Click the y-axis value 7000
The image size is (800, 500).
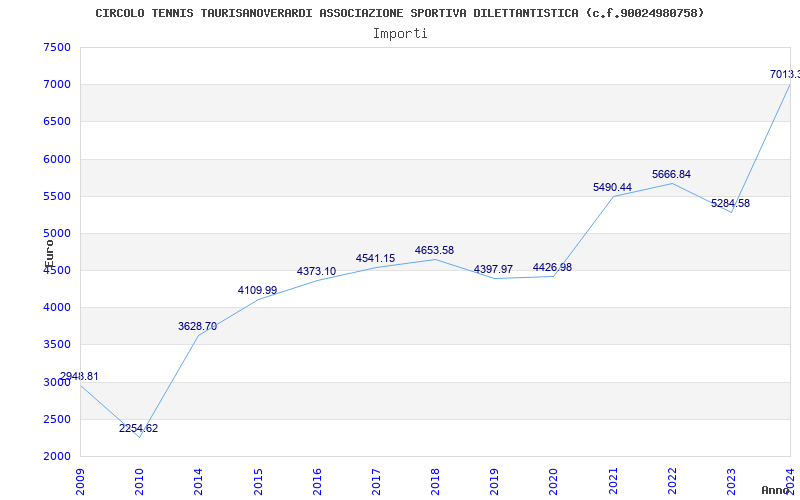57,85
